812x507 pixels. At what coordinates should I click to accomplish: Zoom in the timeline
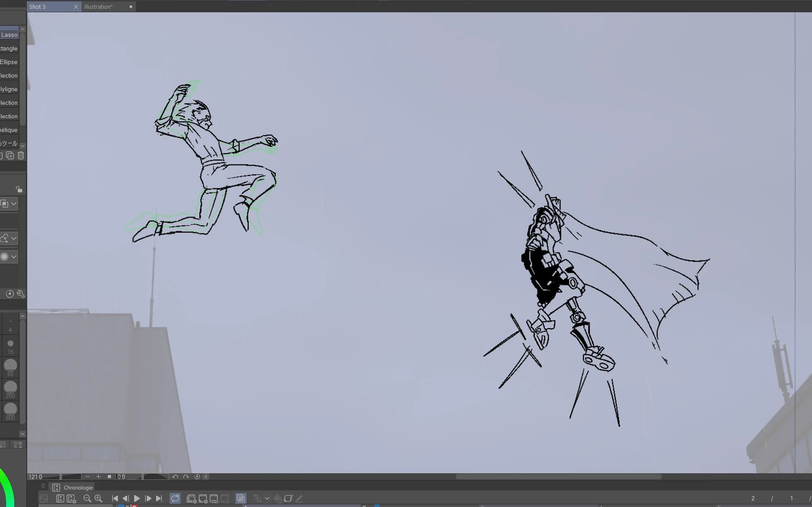[x=98, y=498]
